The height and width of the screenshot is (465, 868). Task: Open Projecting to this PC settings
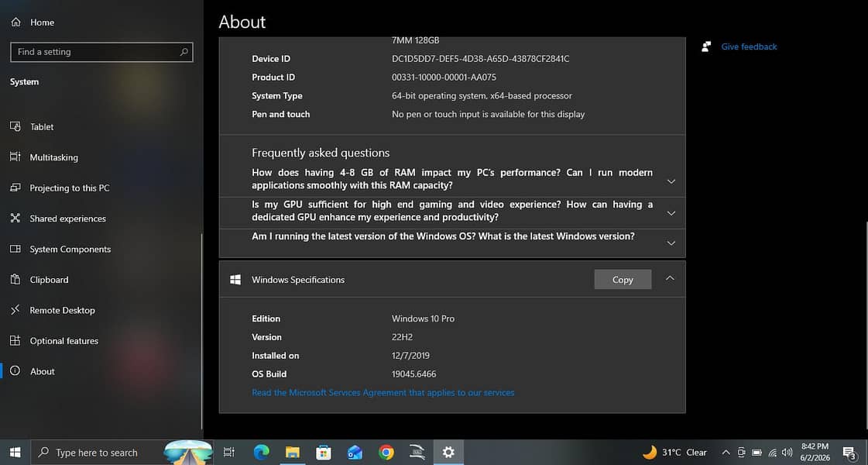pyautogui.click(x=69, y=188)
